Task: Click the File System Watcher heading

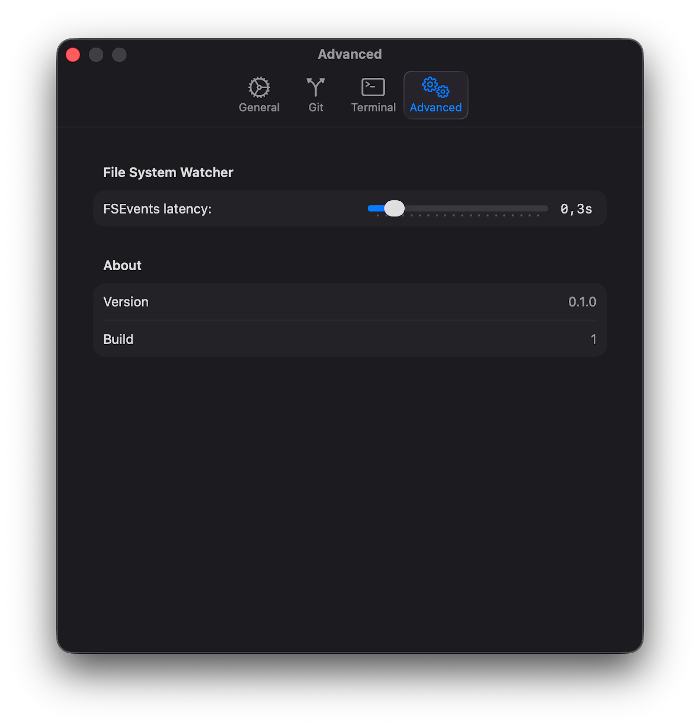Action: [x=168, y=172]
